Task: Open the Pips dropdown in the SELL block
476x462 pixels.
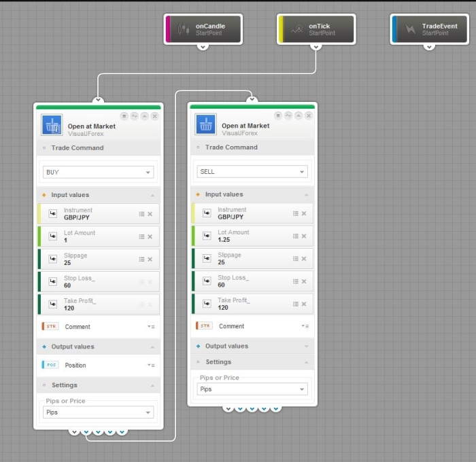Action: pyautogui.click(x=252, y=389)
